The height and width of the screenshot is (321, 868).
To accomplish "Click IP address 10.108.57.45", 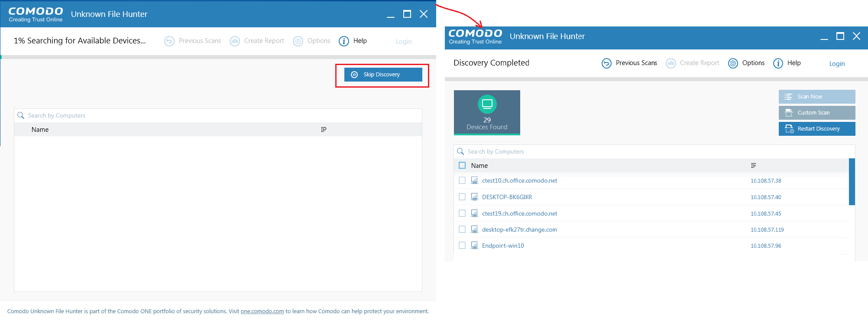I will tap(766, 214).
